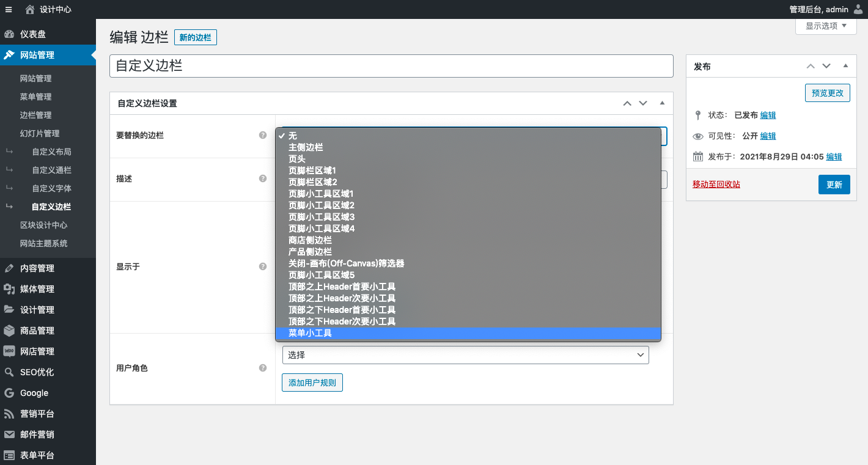Click help icon next to 要替换的边栏
The image size is (868, 465).
pyautogui.click(x=263, y=135)
